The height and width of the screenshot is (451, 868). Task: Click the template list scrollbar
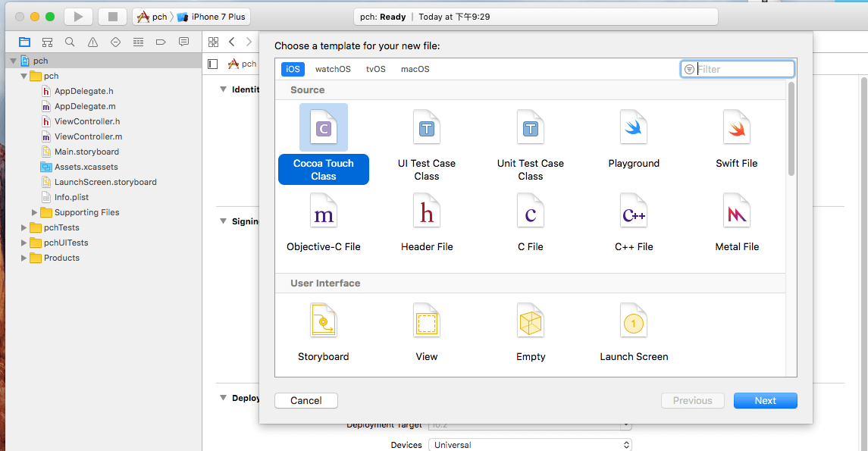click(791, 129)
